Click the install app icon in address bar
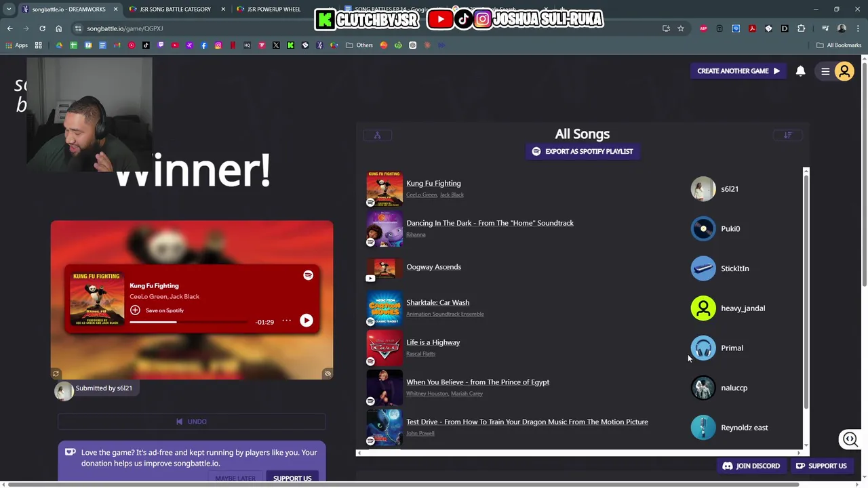 (x=665, y=28)
